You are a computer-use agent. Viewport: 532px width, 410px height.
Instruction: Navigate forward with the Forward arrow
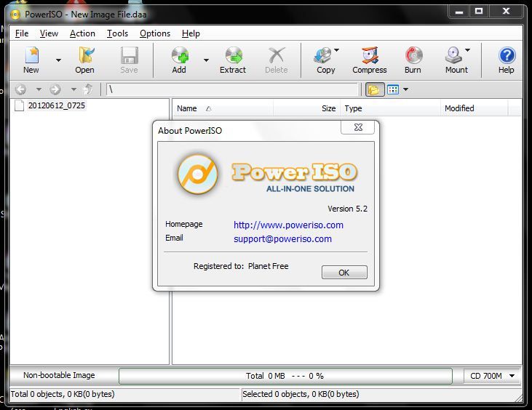tap(55, 89)
